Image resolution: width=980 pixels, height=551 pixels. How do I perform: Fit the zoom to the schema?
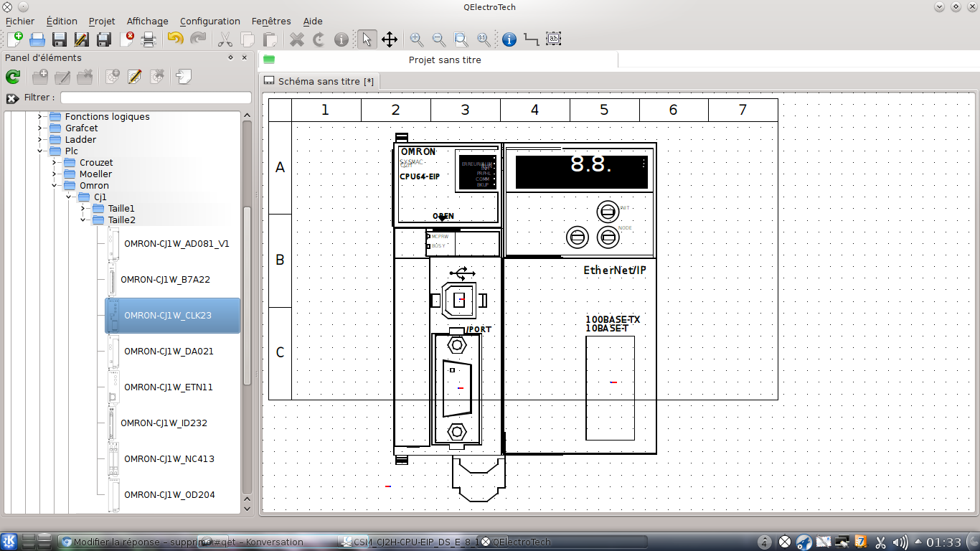pos(461,39)
